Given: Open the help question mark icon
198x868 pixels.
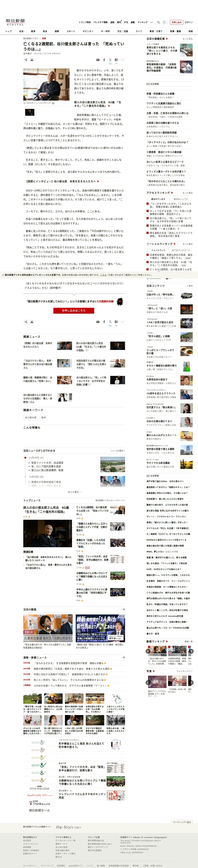Looking at the screenshot, I should coord(164,22).
